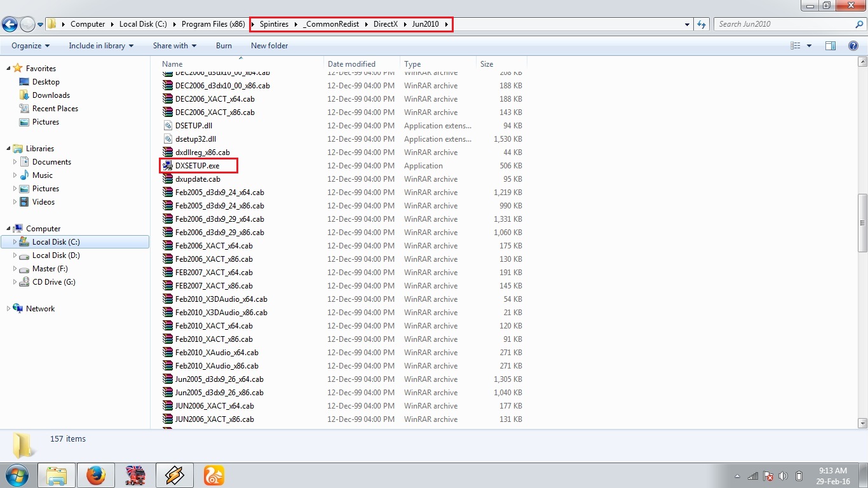Open the recent pages dropdown arrow
Screen dimensions: 868x488
pos(41,25)
